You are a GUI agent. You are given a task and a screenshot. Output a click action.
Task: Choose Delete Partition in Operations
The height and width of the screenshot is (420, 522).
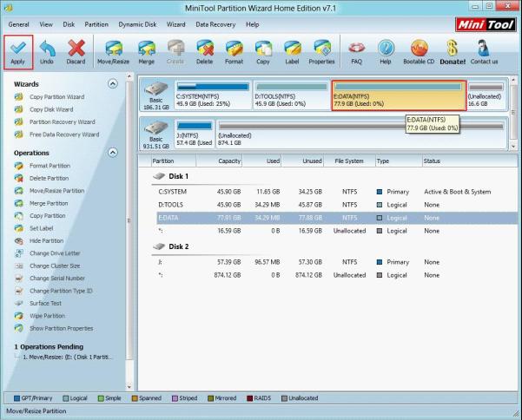[49, 178]
